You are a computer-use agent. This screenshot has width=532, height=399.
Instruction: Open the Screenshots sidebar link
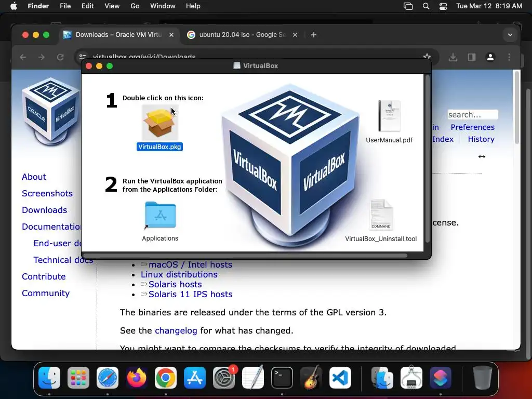[47, 193]
